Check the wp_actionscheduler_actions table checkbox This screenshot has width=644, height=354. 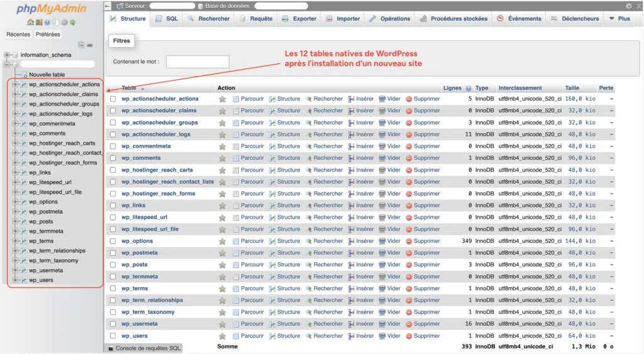click(x=113, y=99)
